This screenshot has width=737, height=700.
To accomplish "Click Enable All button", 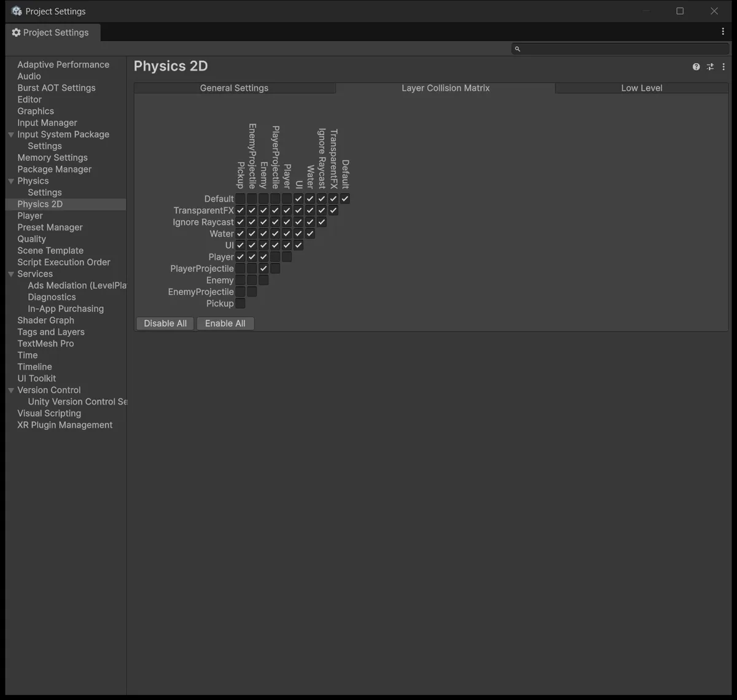I will (225, 324).
